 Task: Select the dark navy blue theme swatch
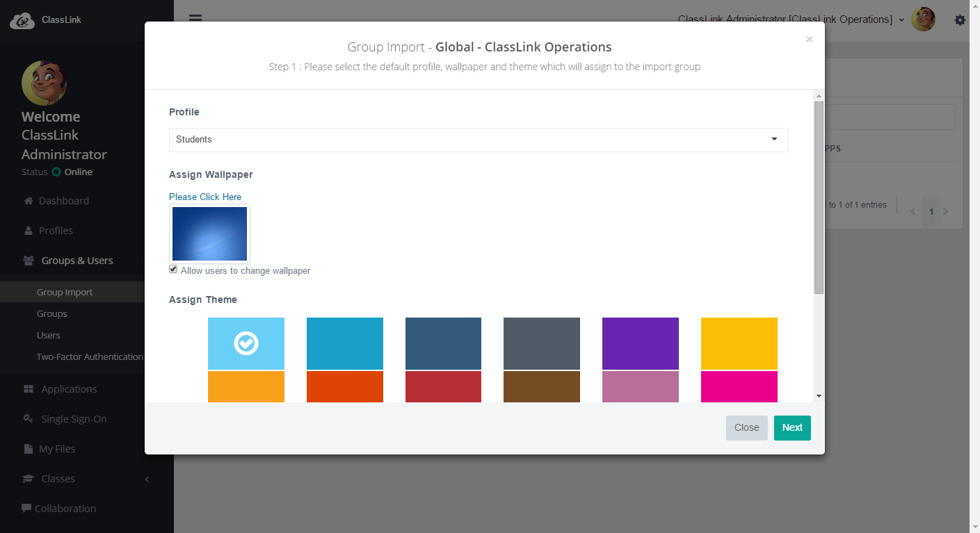(443, 343)
